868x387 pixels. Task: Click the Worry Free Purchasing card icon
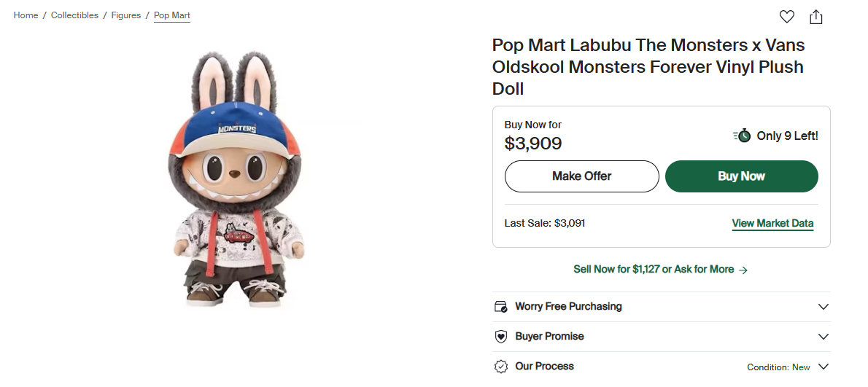(500, 307)
